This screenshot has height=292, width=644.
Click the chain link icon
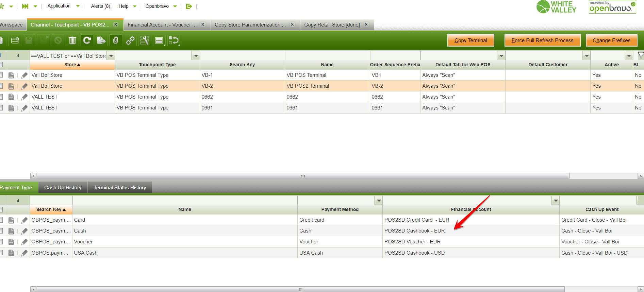(x=130, y=41)
